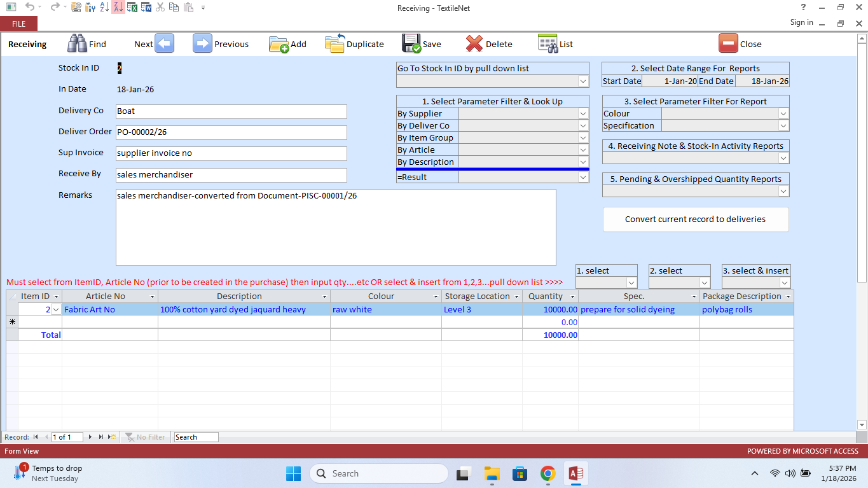
Task: Add a new record using folder icon
Action: coord(279,44)
